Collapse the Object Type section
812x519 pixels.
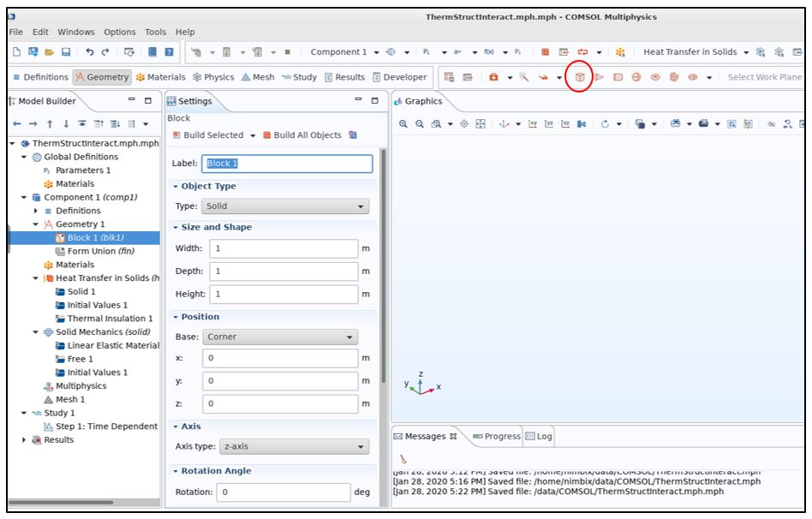pyautogui.click(x=176, y=187)
